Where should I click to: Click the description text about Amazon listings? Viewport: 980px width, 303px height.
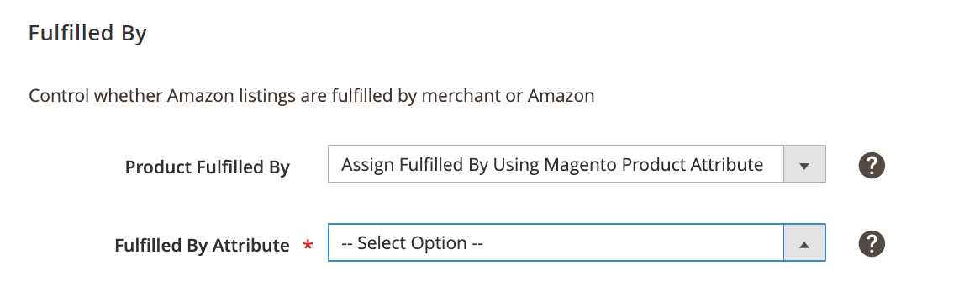pyautogui.click(x=311, y=97)
